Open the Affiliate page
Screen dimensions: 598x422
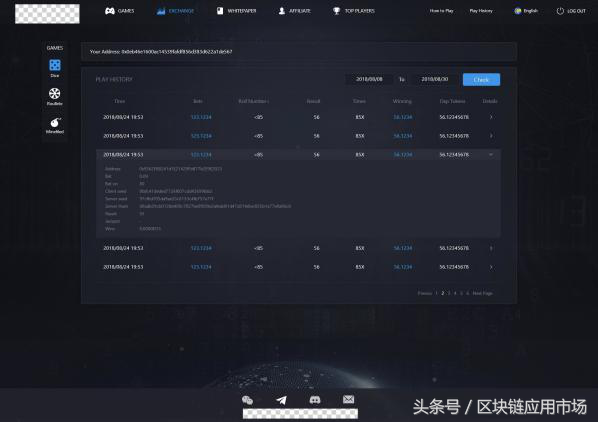294,11
